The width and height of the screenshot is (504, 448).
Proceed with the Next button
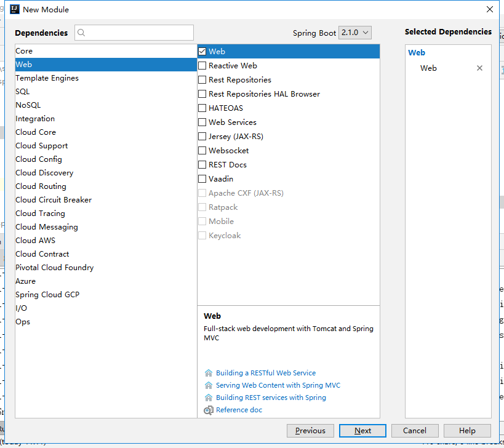pyautogui.click(x=362, y=431)
